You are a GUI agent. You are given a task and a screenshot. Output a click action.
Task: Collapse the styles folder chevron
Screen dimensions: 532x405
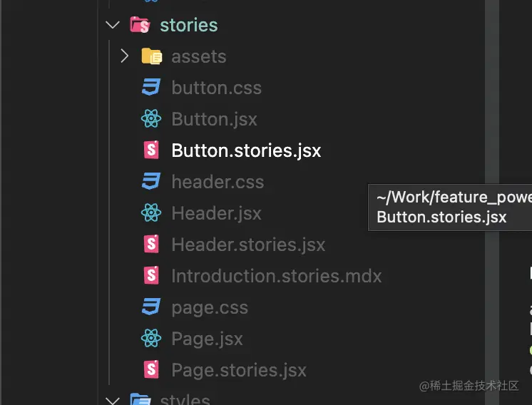112,399
